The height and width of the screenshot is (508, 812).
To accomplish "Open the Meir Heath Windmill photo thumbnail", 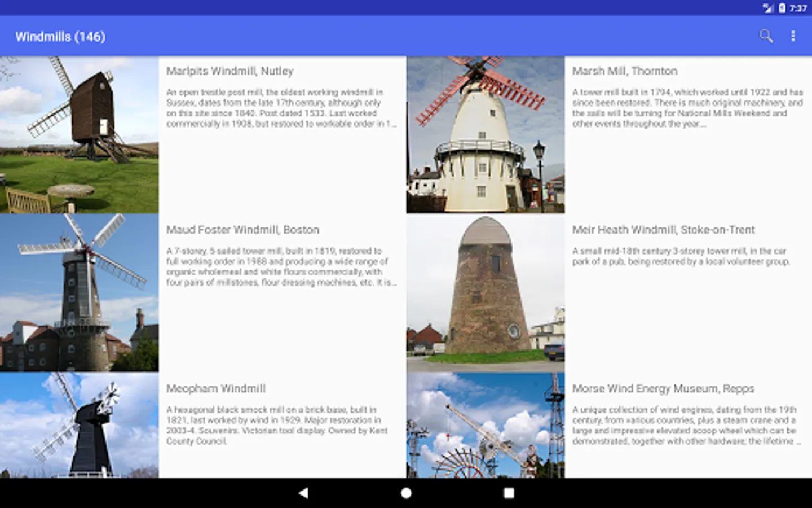I will click(x=486, y=293).
